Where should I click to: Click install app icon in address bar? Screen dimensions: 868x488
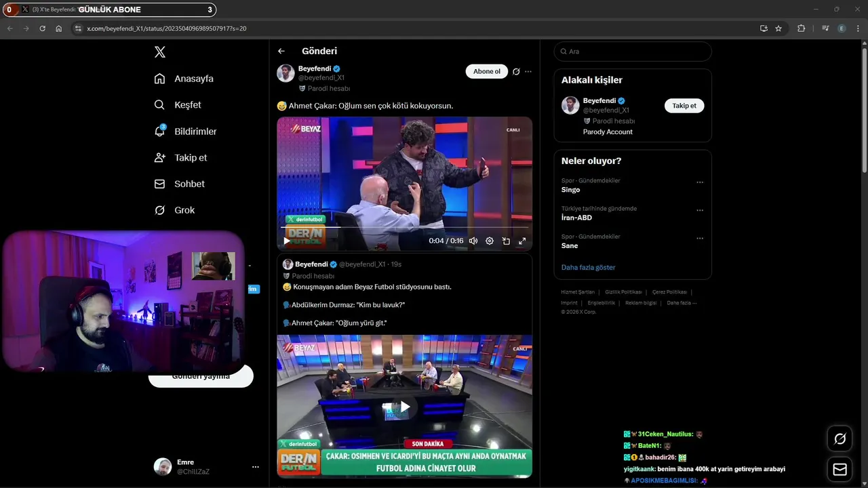[x=764, y=28]
